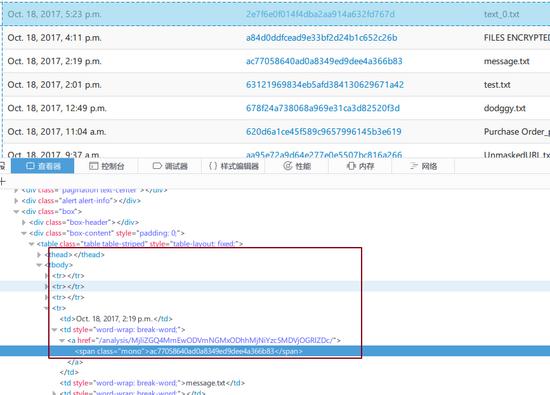550x395 pixels.
Task: Expand the div class box-header node
Action: (24, 222)
